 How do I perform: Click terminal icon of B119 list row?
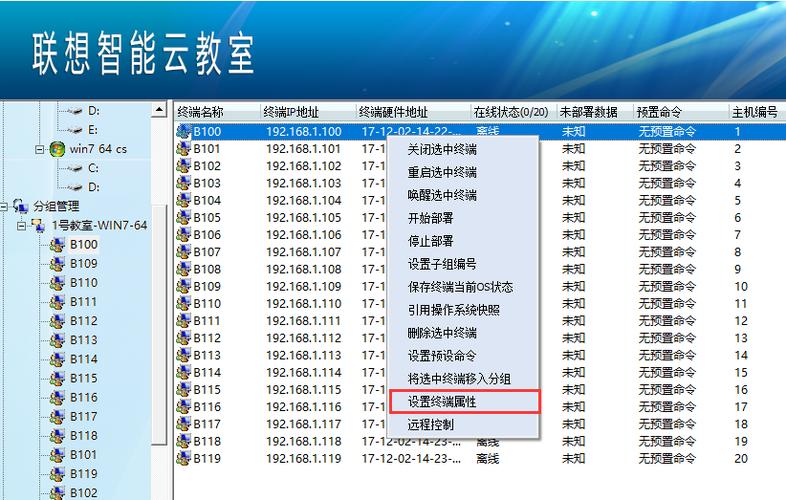pyautogui.click(x=183, y=458)
